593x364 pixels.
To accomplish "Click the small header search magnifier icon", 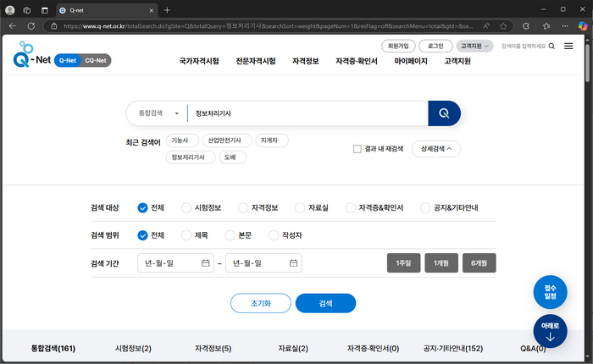I will point(551,46).
